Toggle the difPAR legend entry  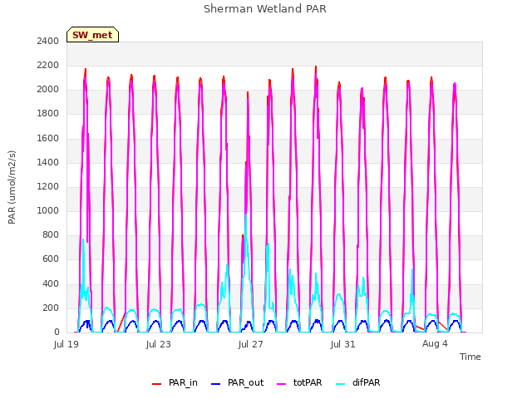point(358,383)
